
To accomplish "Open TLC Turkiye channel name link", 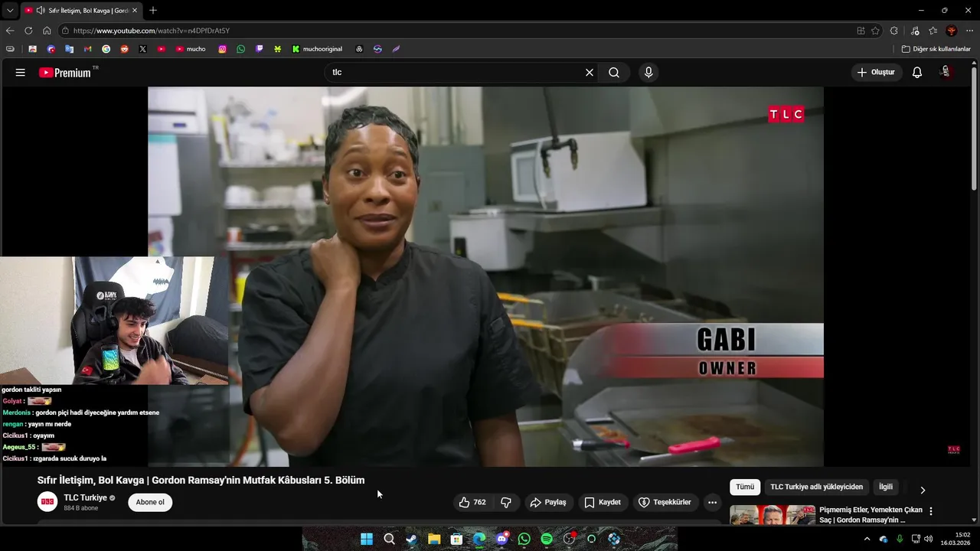I will pyautogui.click(x=85, y=498).
